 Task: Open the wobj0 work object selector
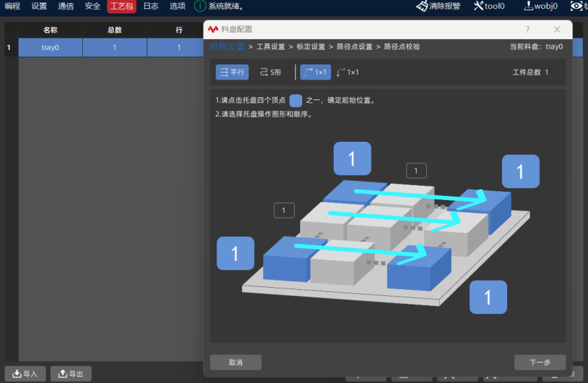541,6
